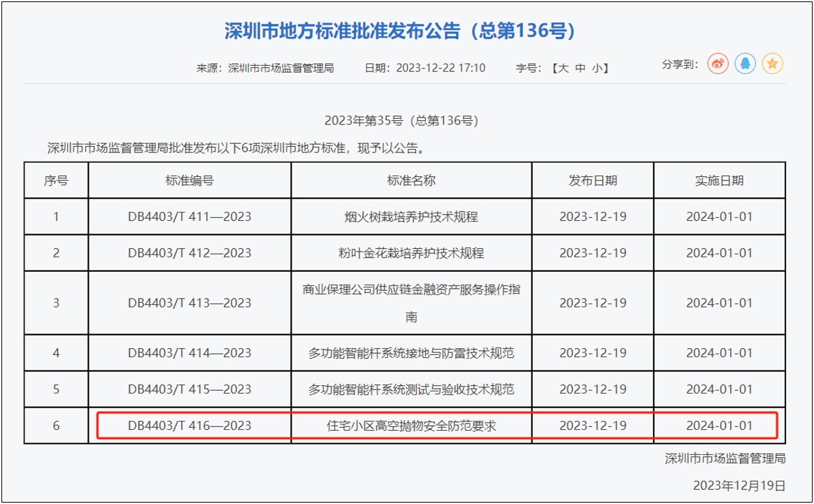This screenshot has width=814, height=504.
Task: Click the 实施日期 column header
Action: [x=719, y=180]
